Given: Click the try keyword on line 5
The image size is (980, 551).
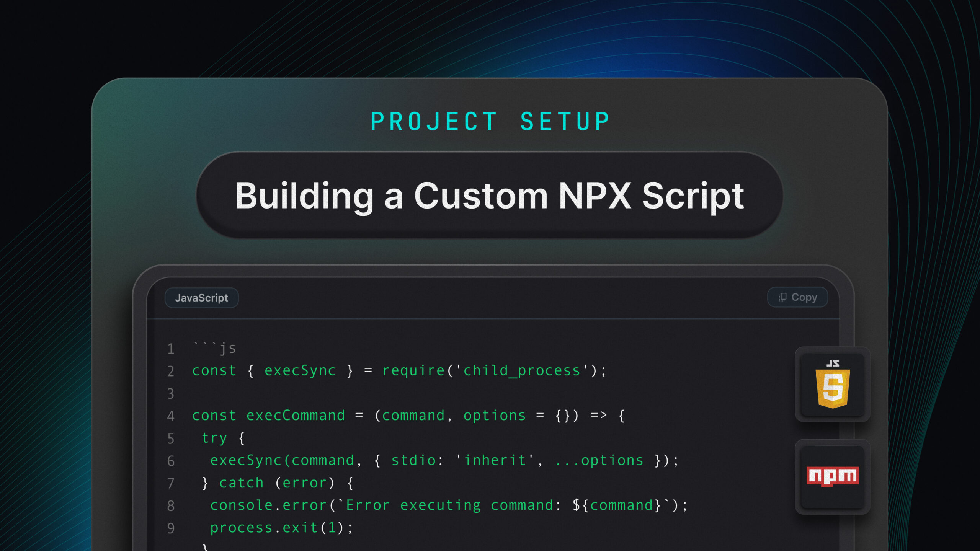Looking at the screenshot, I should (x=214, y=438).
